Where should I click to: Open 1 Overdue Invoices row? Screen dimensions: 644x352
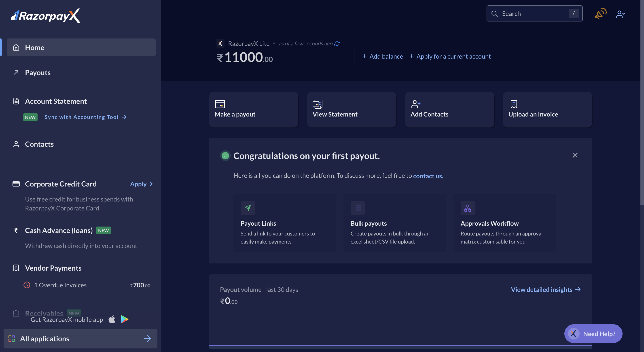pos(87,285)
